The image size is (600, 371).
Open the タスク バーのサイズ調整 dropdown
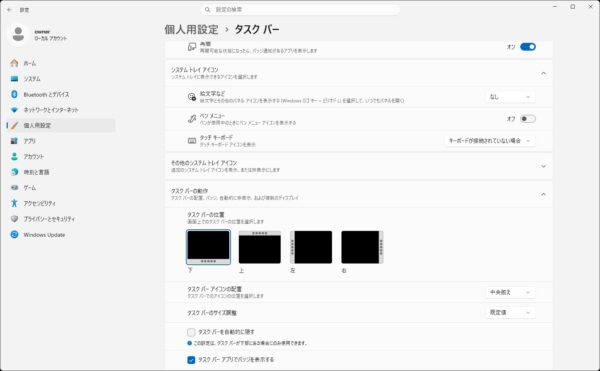pyautogui.click(x=510, y=312)
